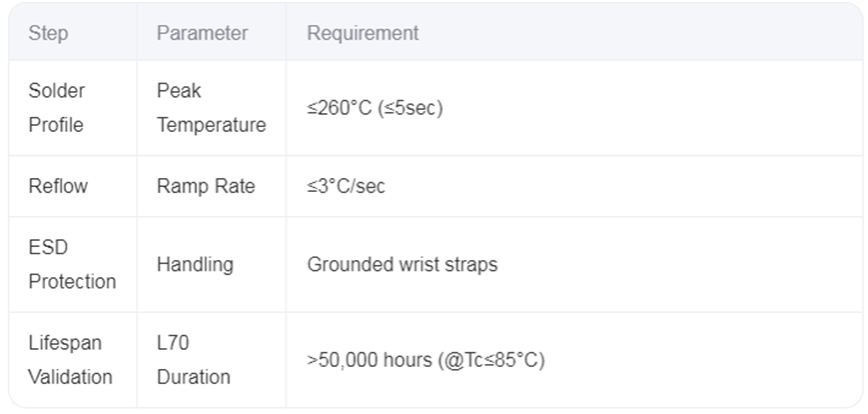Viewport: 868px width, 414px height.
Task: Select the >50,000 hours requirement text
Action: (426, 360)
